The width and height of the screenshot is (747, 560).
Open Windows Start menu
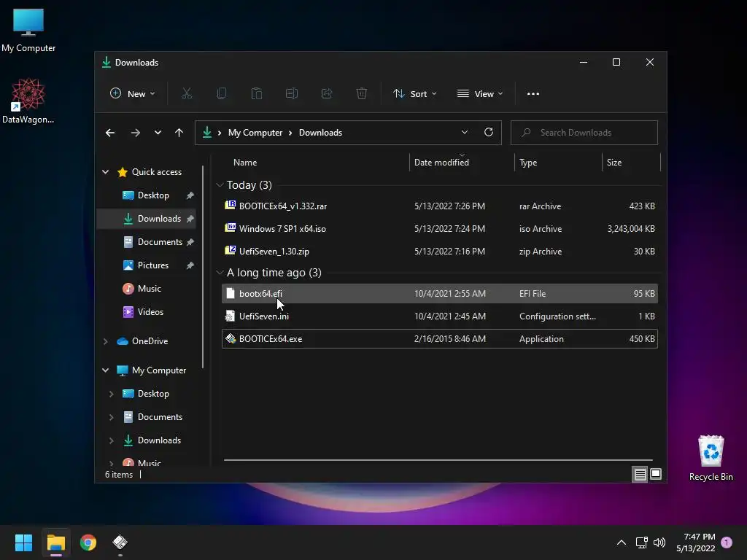pos(23,542)
